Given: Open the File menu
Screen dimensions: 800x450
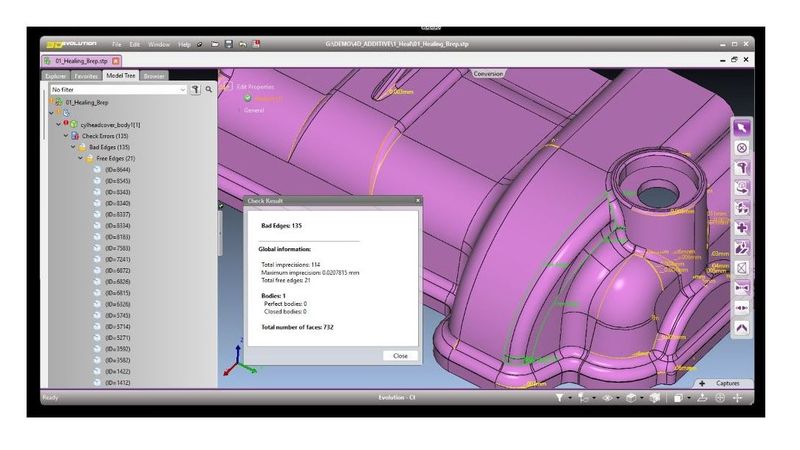Looking at the screenshot, I should point(117,44).
